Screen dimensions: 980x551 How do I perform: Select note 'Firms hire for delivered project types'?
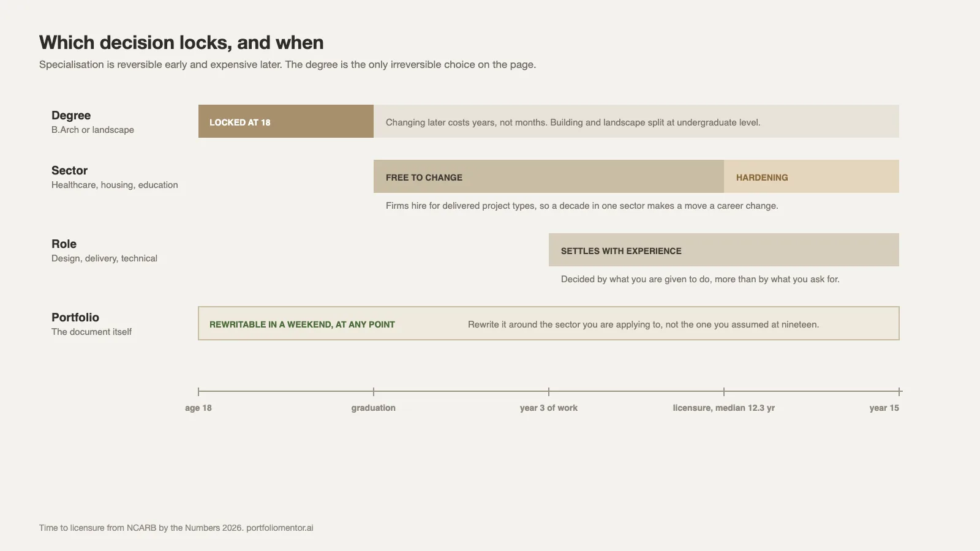[582, 206]
